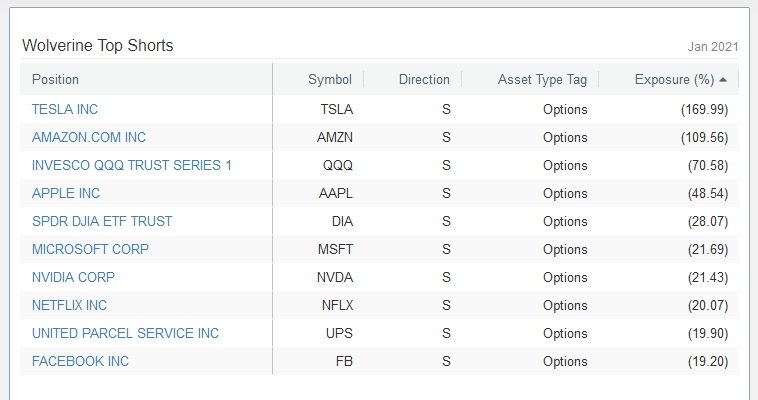The image size is (758, 400).
Task: Click the (169.99) exposure value
Action: coord(704,109)
